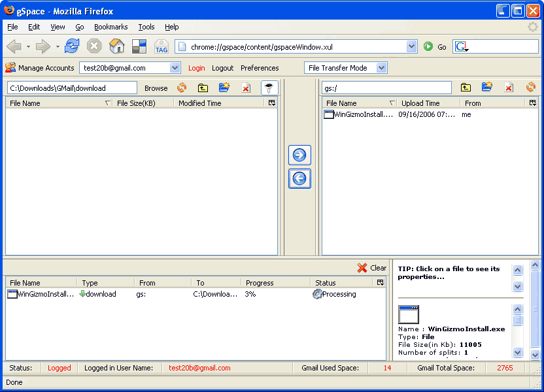Toggle the local file filter funnel
544x392 pixels.
pyautogui.click(x=269, y=88)
